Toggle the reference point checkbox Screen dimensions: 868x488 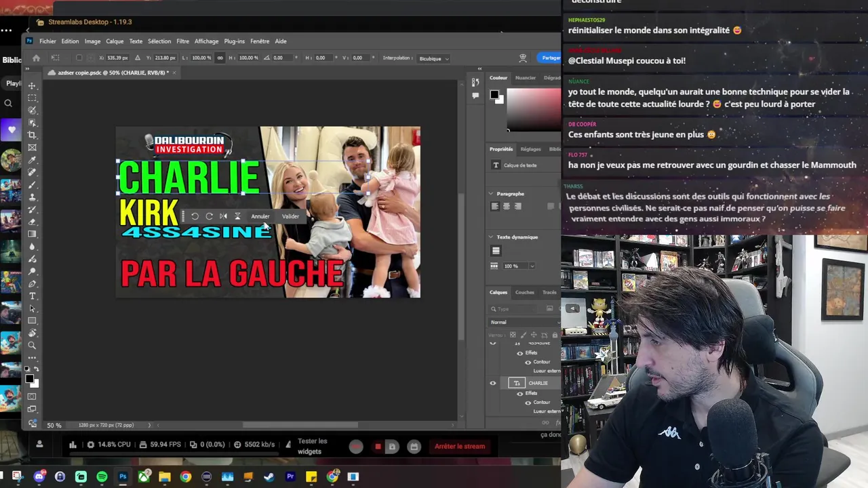pos(79,58)
